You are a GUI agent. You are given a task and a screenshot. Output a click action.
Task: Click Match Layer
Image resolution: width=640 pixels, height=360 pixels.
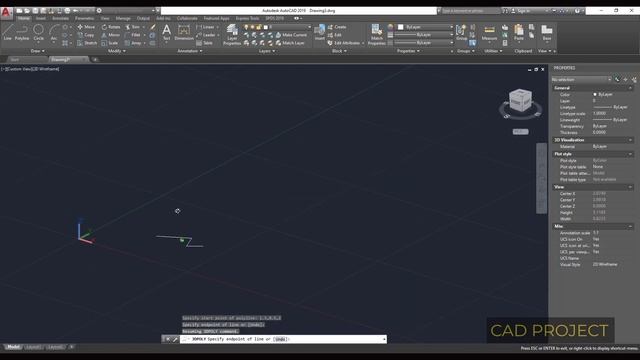tap(290, 43)
